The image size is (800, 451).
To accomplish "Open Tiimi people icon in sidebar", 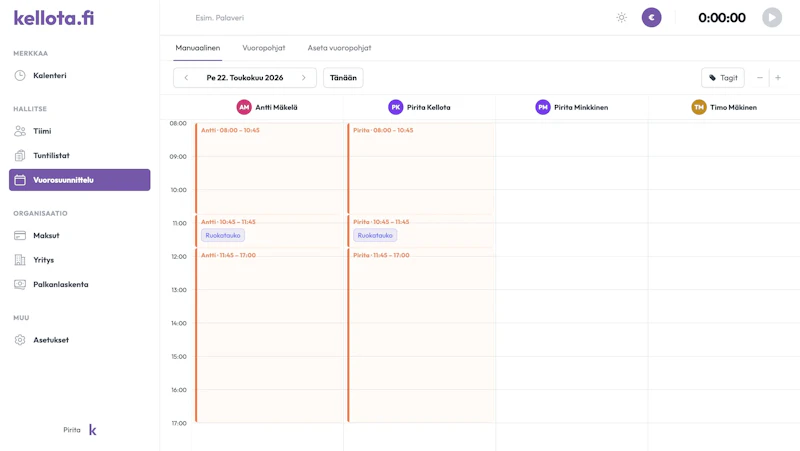I will pos(20,131).
